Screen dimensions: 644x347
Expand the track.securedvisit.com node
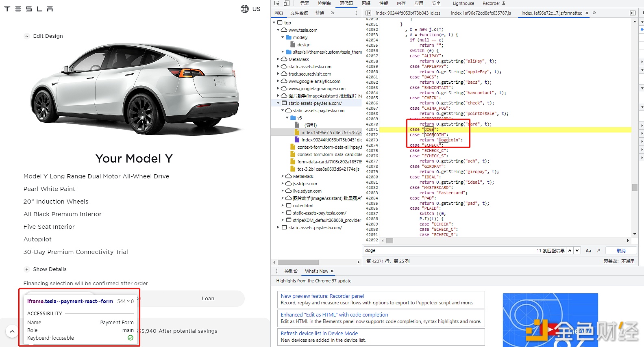(x=278, y=74)
